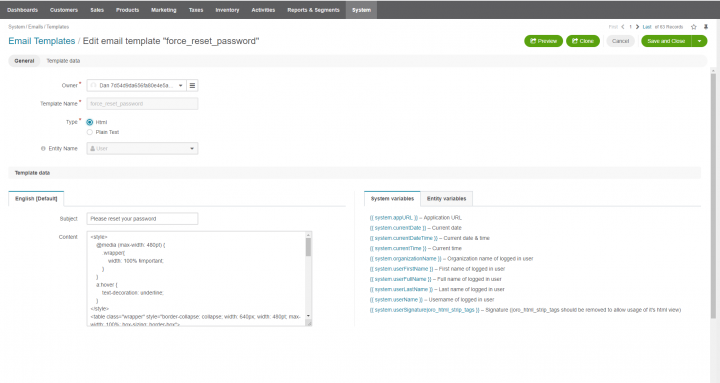Screen dimensions: 720x383
Task: Open the Customers menu
Action: pyautogui.click(x=64, y=10)
